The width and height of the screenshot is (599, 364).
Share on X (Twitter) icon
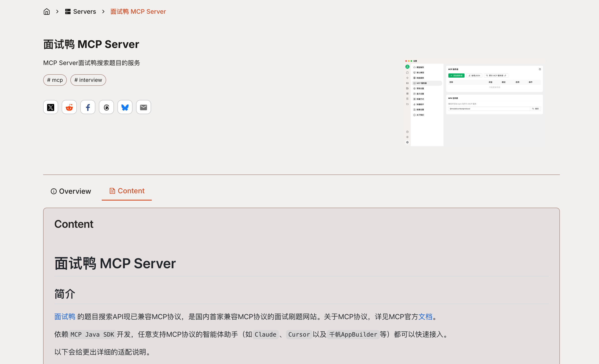(51, 107)
